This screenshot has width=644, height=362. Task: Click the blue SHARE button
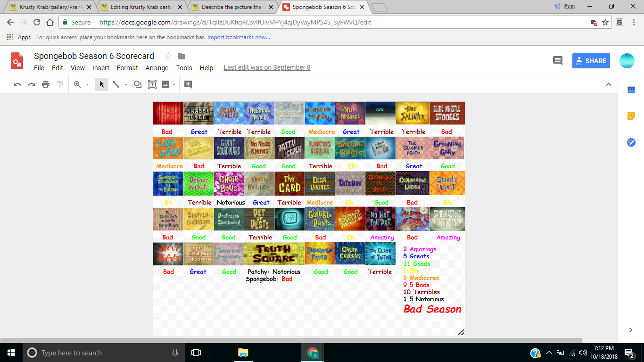[591, 61]
